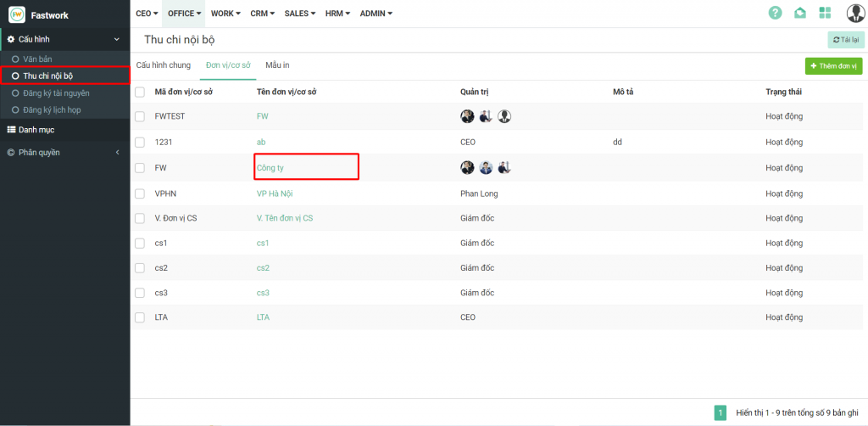The height and width of the screenshot is (426, 868).
Task: Tick the checkbox for VPHN row
Action: (x=140, y=193)
